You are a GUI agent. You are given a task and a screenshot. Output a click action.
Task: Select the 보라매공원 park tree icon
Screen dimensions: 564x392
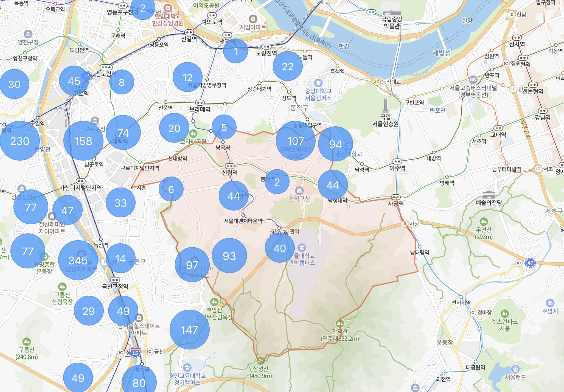pos(193,134)
